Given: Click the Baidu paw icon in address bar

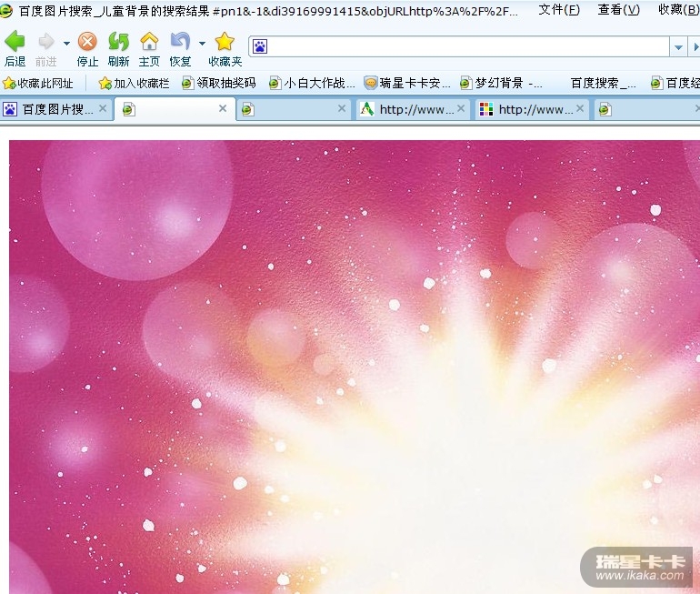Looking at the screenshot, I should pos(260,46).
